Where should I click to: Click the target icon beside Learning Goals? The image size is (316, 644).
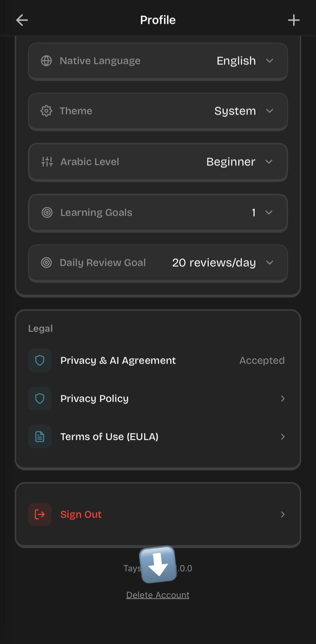(47, 213)
